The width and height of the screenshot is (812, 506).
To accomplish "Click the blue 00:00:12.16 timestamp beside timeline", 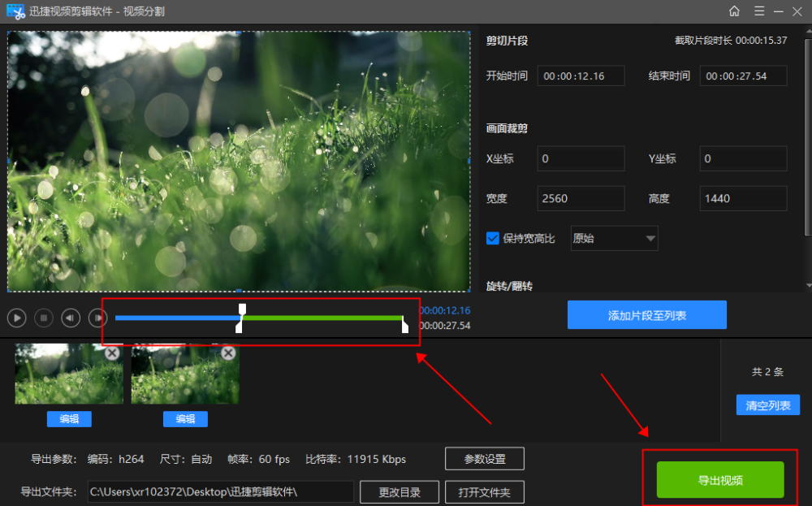I will 445,310.
